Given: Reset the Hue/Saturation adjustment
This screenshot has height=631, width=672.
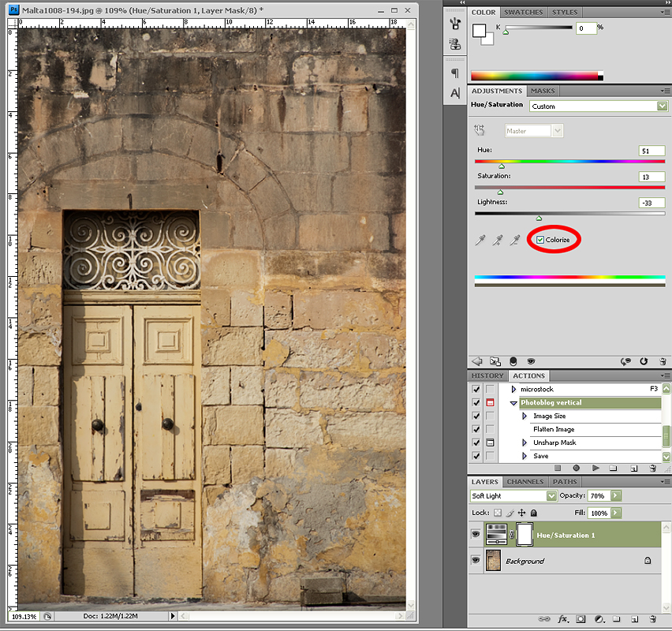Looking at the screenshot, I should point(644,361).
